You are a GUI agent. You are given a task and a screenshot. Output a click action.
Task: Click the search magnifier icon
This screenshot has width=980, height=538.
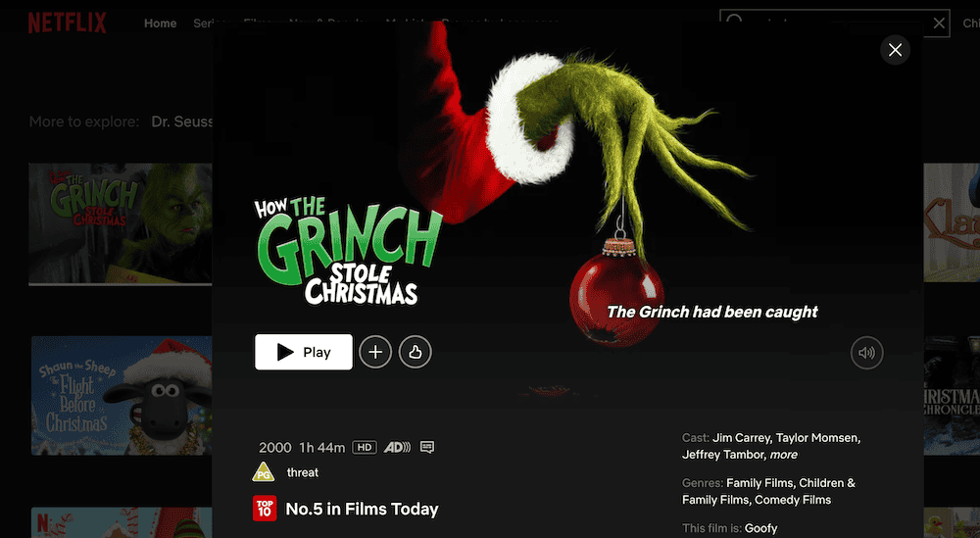pos(734,19)
